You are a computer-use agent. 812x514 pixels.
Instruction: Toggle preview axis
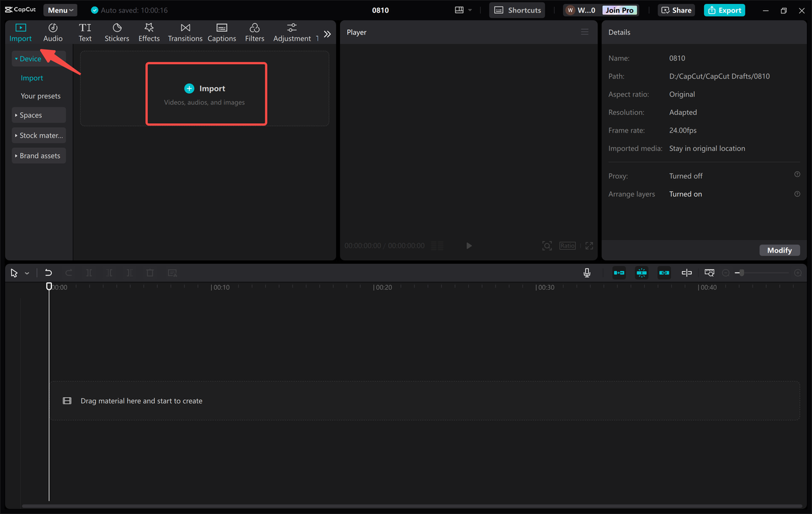[686, 273]
